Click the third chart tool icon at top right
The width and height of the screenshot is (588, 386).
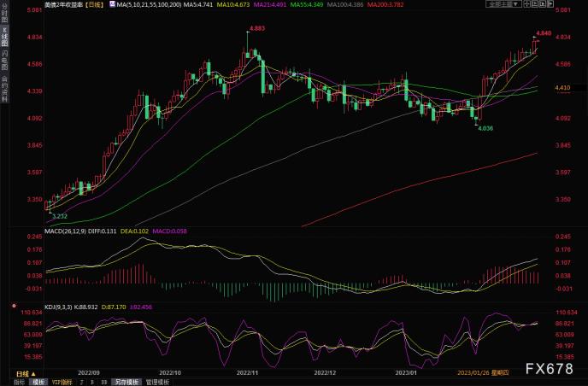tap(543, 4)
